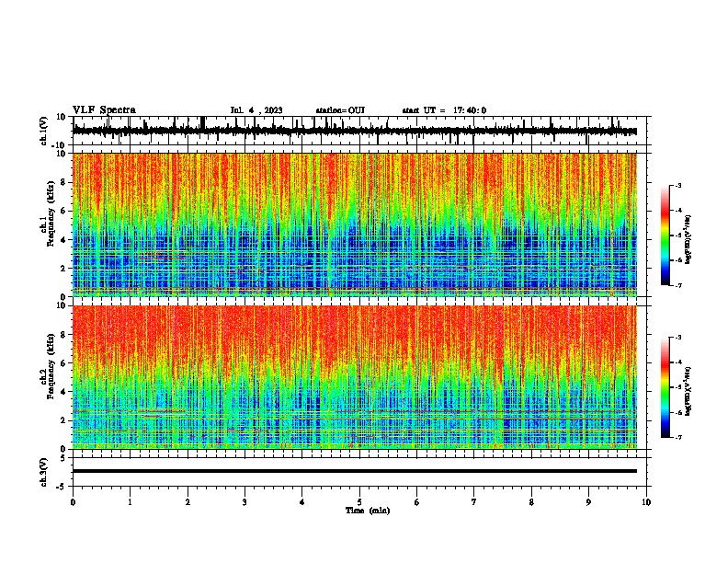Click time axis tick label "1"
Image resolution: width=728 pixels, height=563 pixels.
coord(130,502)
